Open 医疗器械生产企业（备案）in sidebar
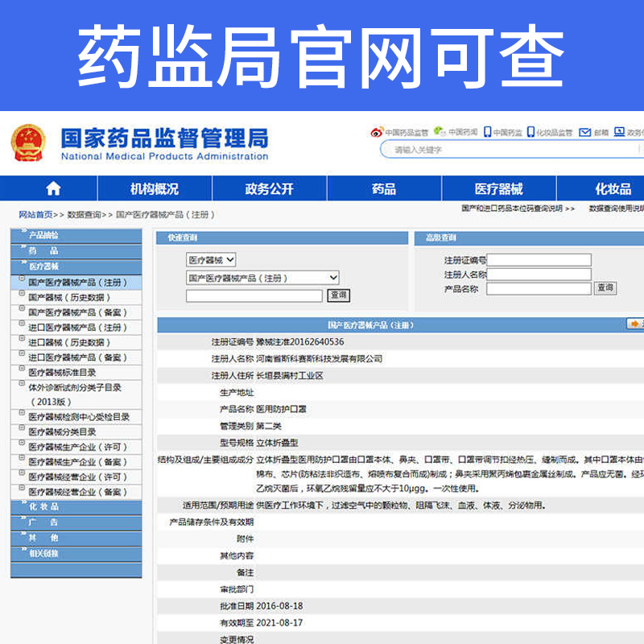644x644 pixels. pos(77,462)
